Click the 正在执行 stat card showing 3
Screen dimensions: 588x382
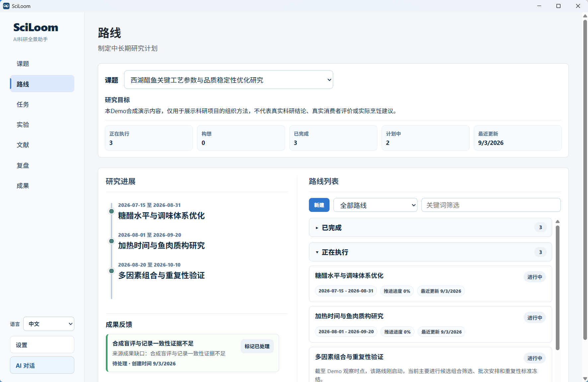(149, 138)
